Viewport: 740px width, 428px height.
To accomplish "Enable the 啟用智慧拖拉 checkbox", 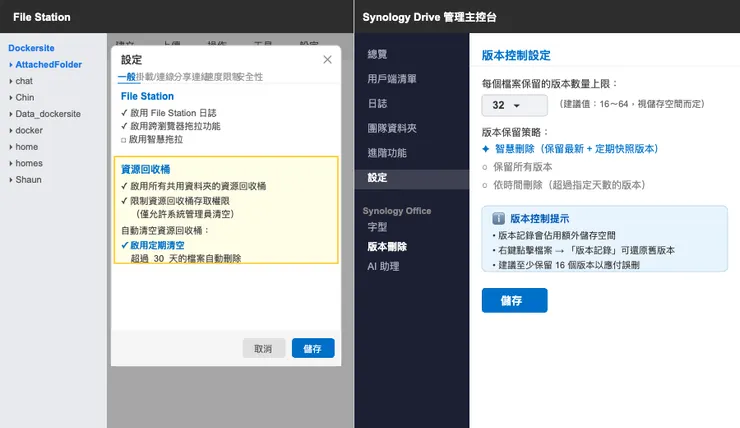I will pyautogui.click(x=124, y=140).
